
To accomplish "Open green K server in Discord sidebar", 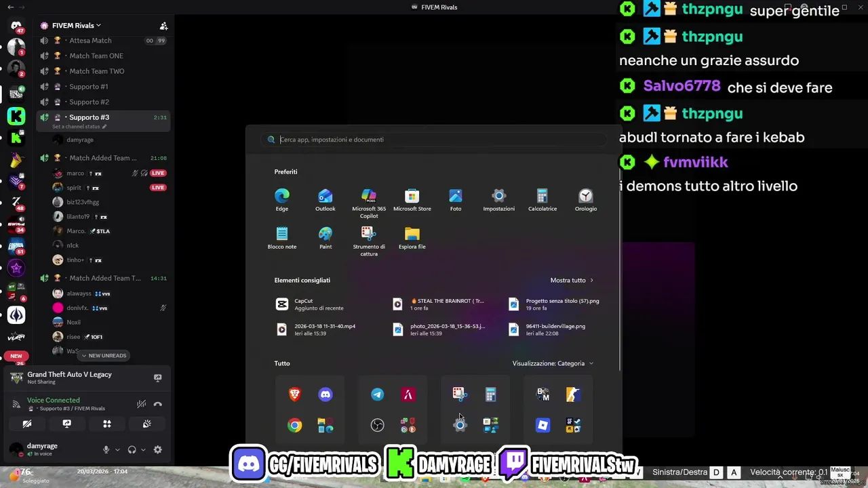I will pyautogui.click(x=16, y=116).
